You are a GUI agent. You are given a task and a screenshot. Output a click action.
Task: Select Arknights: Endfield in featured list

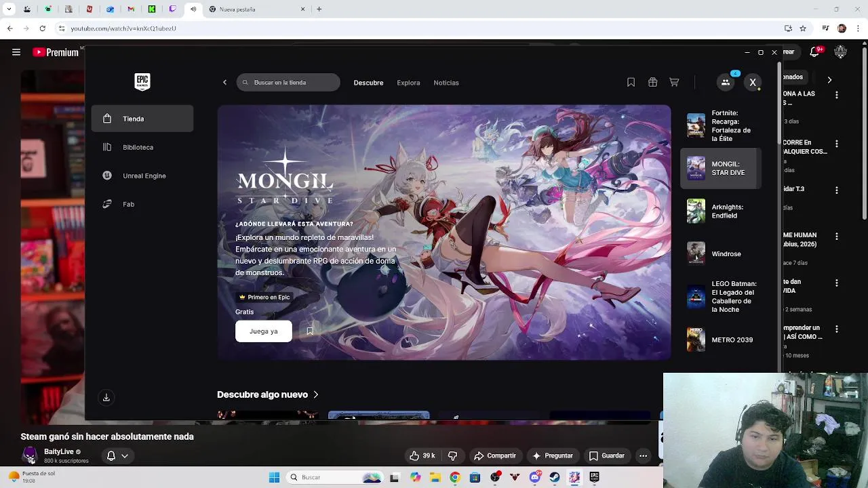[x=722, y=211]
